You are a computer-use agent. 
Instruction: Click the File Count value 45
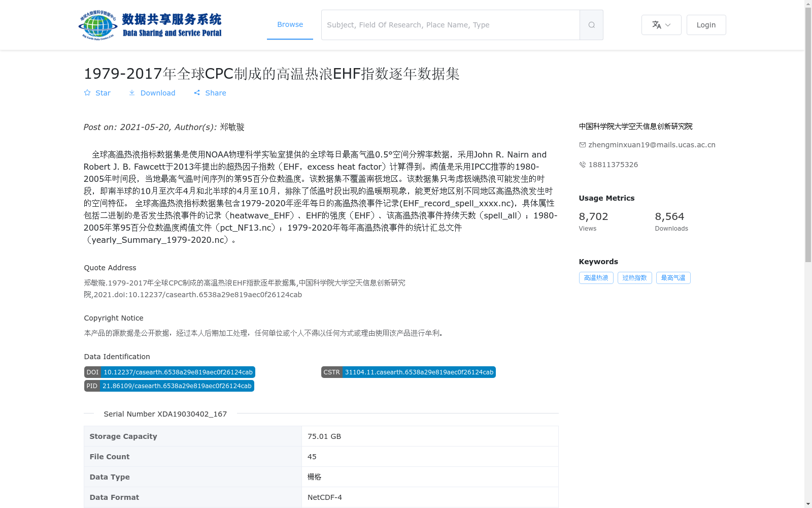(x=312, y=457)
